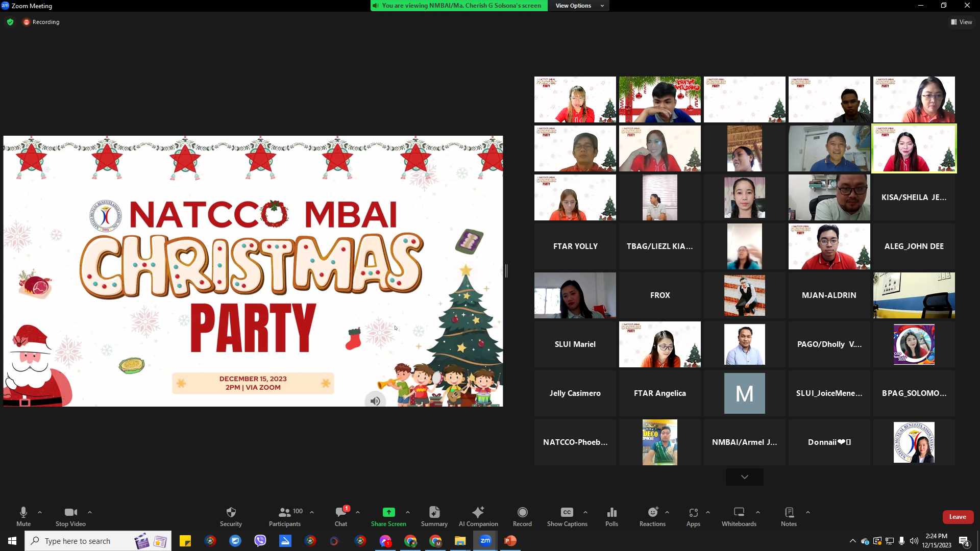Click the red Leave button
This screenshot has height=551, width=980.
tap(958, 517)
